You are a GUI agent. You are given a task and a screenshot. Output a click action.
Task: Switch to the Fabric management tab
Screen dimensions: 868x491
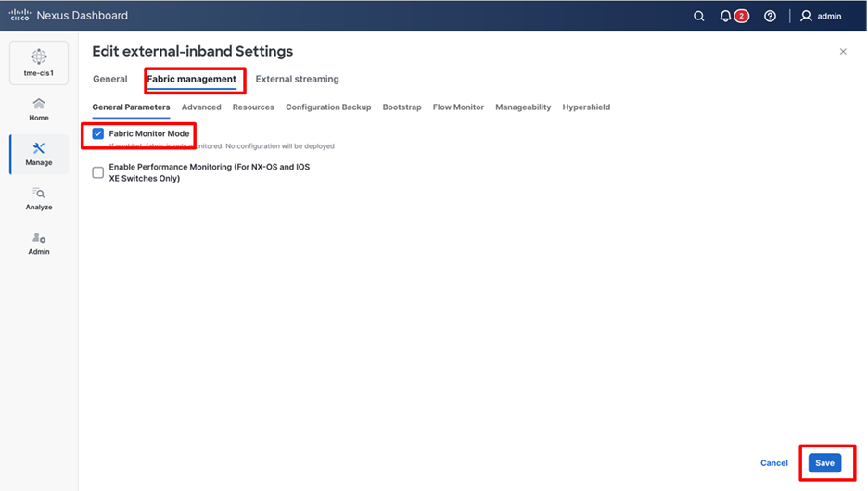(192, 79)
